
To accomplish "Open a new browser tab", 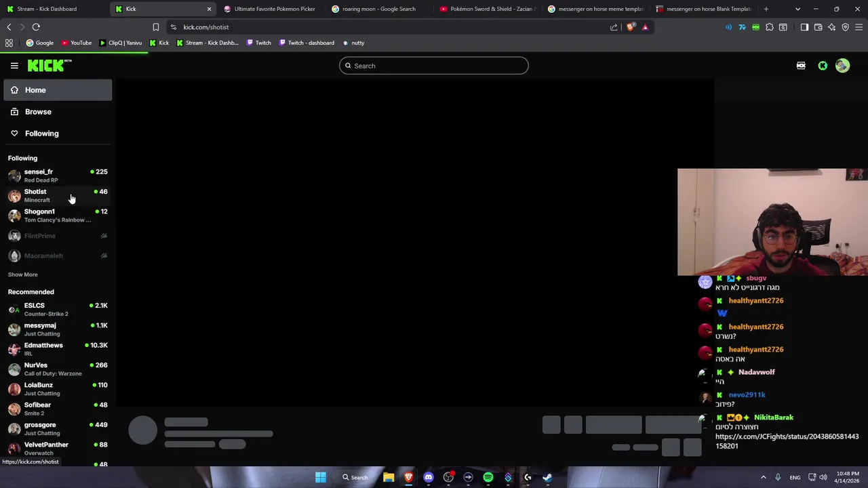I will coord(766,9).
